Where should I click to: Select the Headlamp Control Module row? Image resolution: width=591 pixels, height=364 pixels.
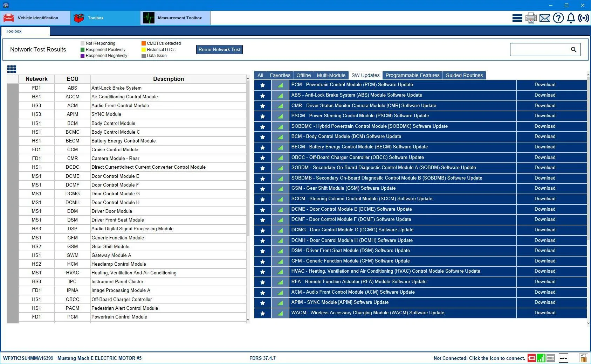tap(126, 264)
